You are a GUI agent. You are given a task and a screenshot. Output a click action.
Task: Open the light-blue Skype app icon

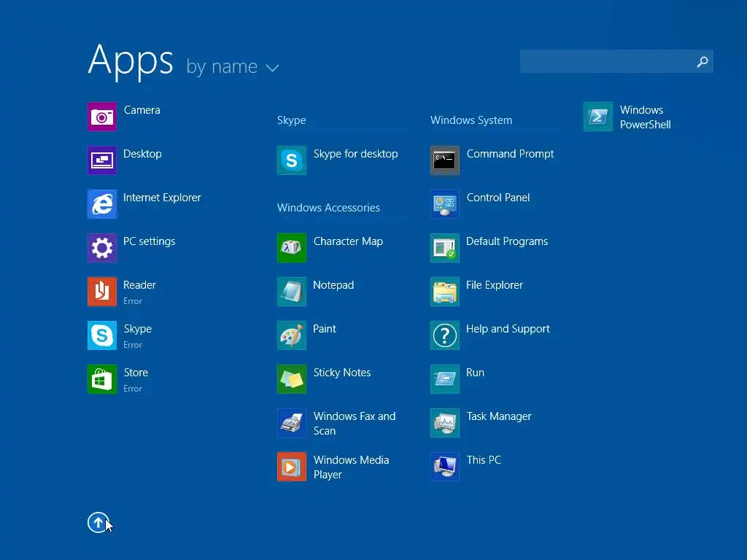[x=102, y=335]
